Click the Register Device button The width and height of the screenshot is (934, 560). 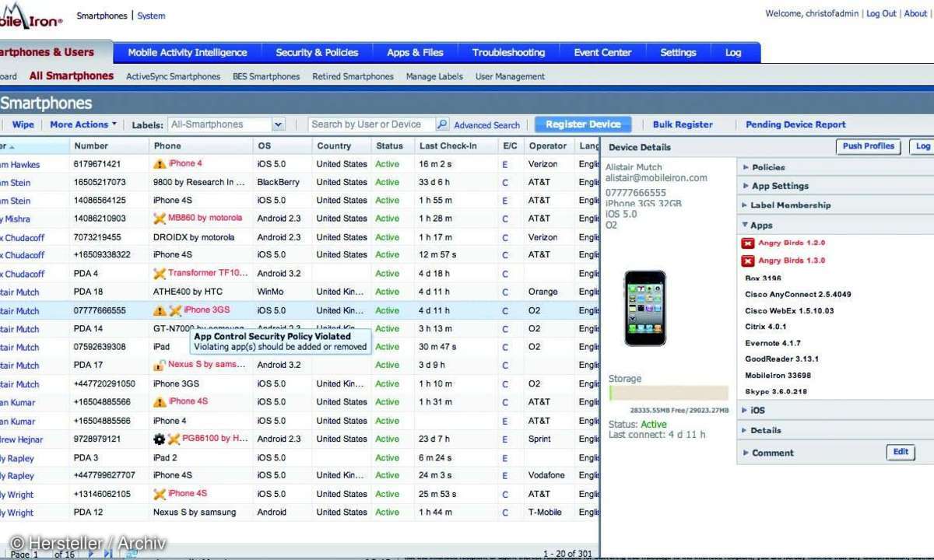(x=583, y=124)
